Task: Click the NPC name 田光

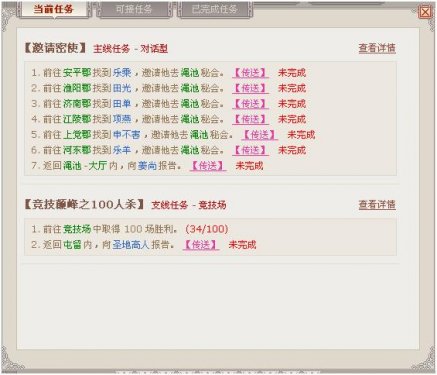Action: point(122,88)
